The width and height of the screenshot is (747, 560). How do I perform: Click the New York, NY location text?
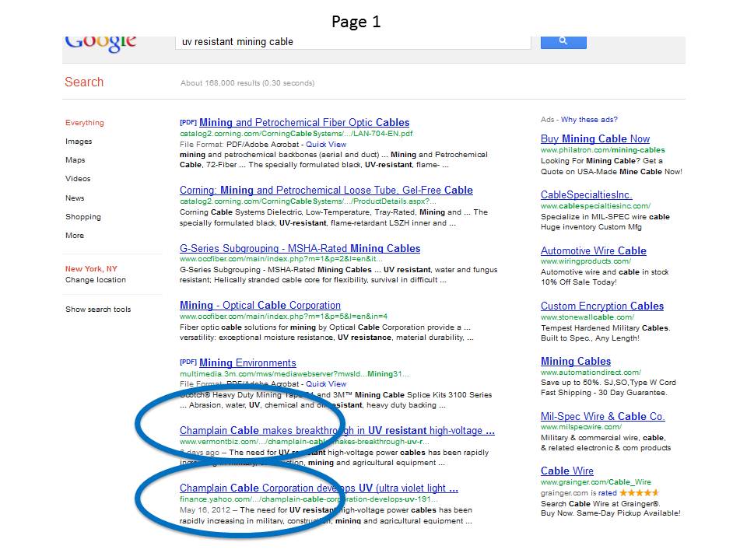tap(91, 268)
